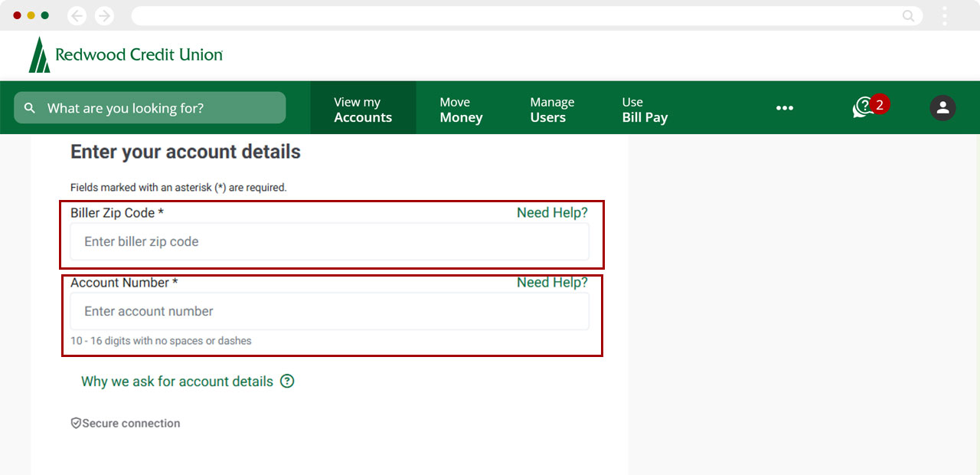Screen dimensions: 980x475
Task: Open the Move Money menu
Action: coord(461,110)
